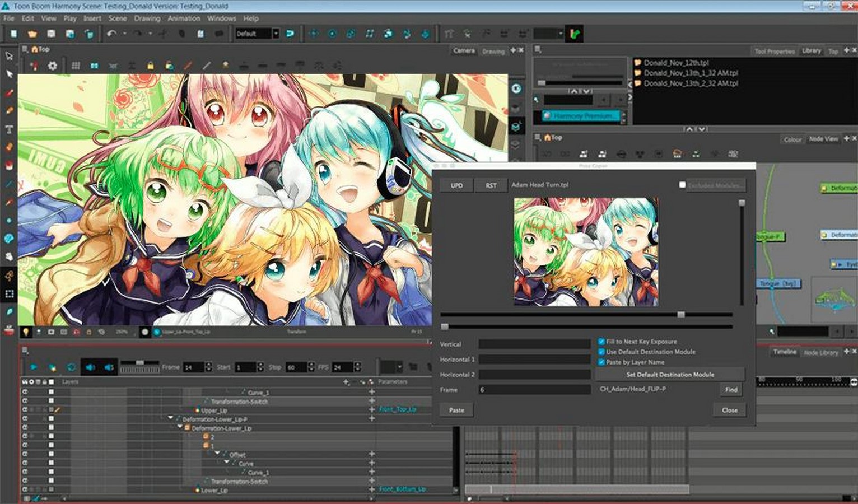Click the Play button in Timeline toolbar
The height and width of the screenshot is (504, 858).
[x=34, y=367]
